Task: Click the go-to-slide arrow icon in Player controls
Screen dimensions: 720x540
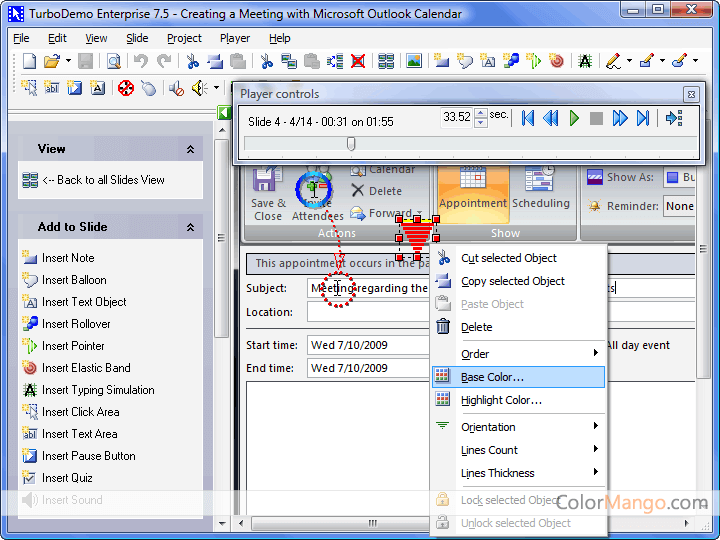Action: pos(674,118)
